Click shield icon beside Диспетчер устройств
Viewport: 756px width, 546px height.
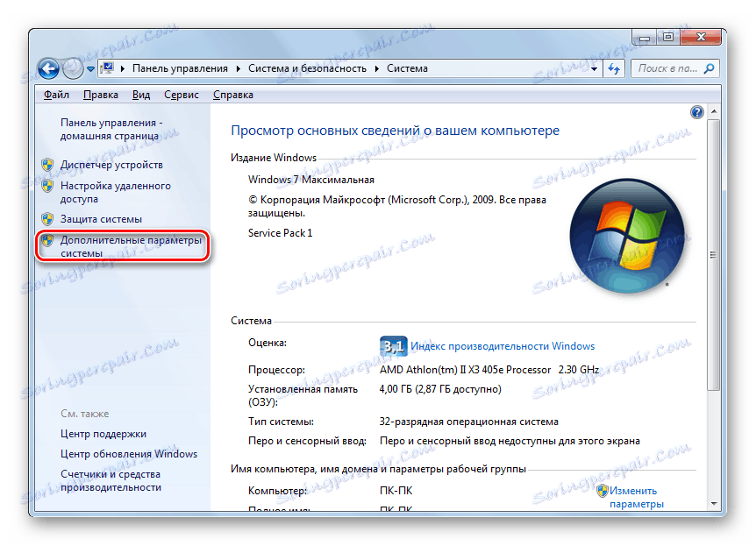point(47,165)
